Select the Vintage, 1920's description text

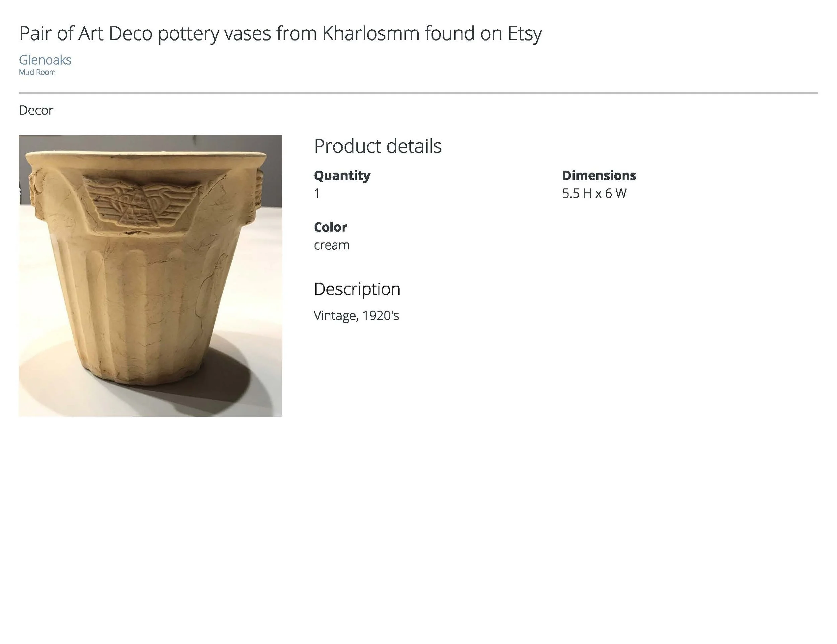point(357,316)
